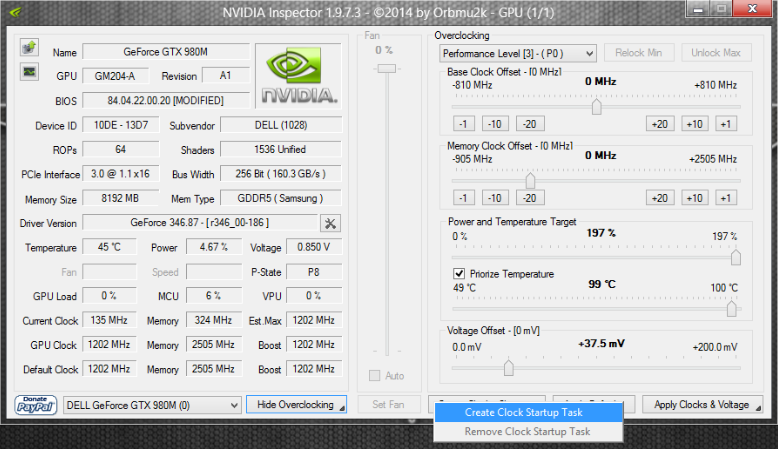Click the Relock Min button

[x=639, y=53]
